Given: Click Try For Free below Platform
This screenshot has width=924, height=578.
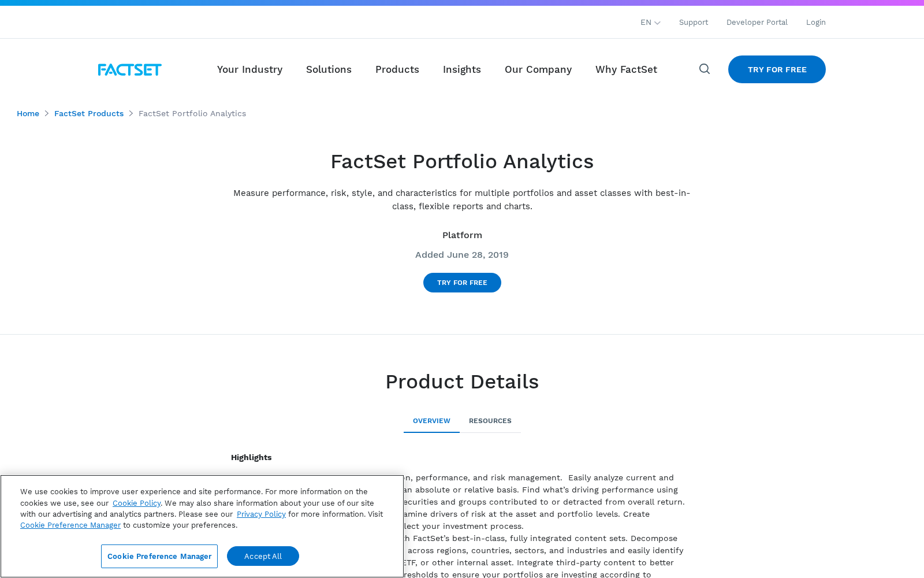Looking at the screenshot, I should (462, 283).
